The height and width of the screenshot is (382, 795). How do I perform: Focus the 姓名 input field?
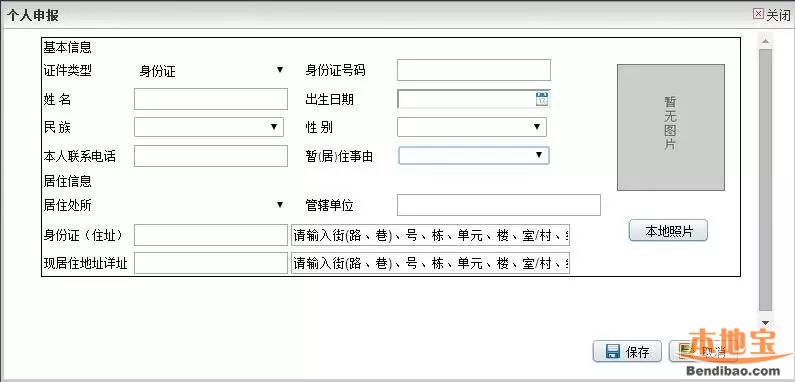(x=211, y=99)
